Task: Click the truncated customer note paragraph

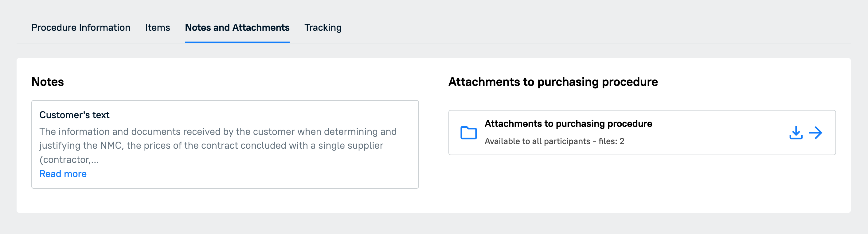Action: point(218,146)
